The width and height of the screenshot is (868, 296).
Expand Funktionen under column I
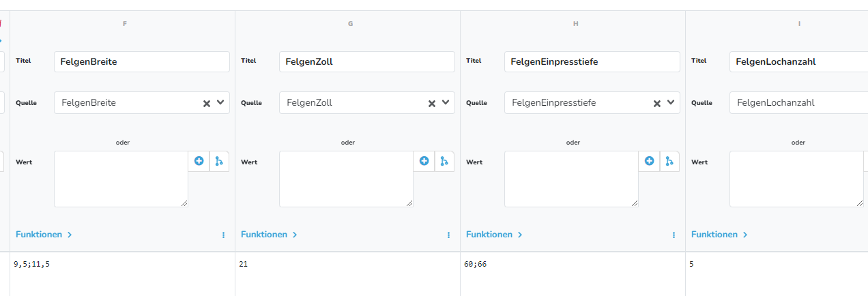[719, 235]
